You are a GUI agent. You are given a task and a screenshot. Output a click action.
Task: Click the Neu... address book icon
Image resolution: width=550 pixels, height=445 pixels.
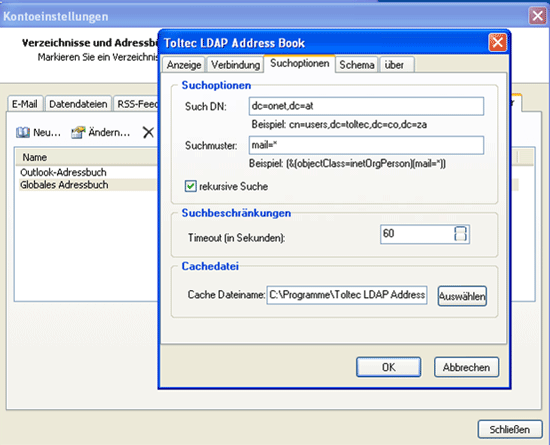[23, 133]
